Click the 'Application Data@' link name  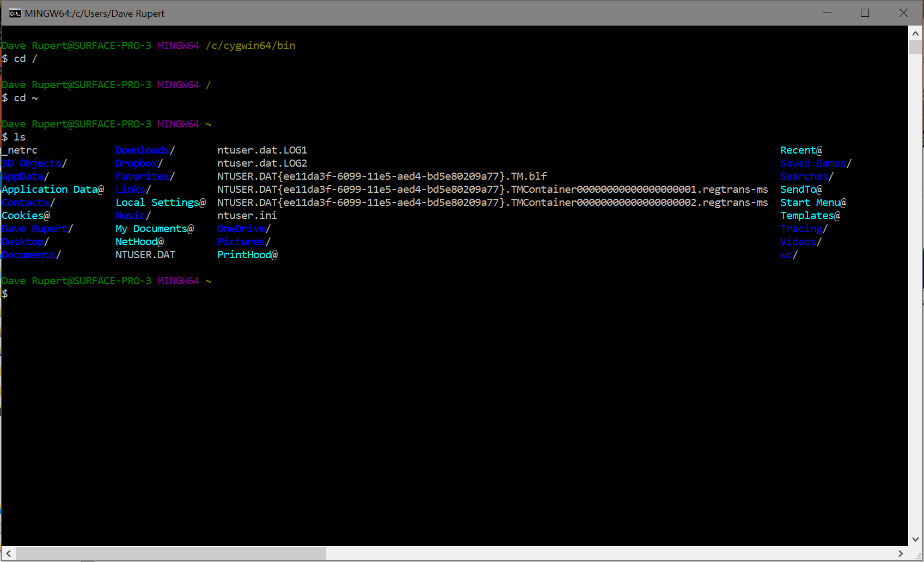[x=53, y=190]
